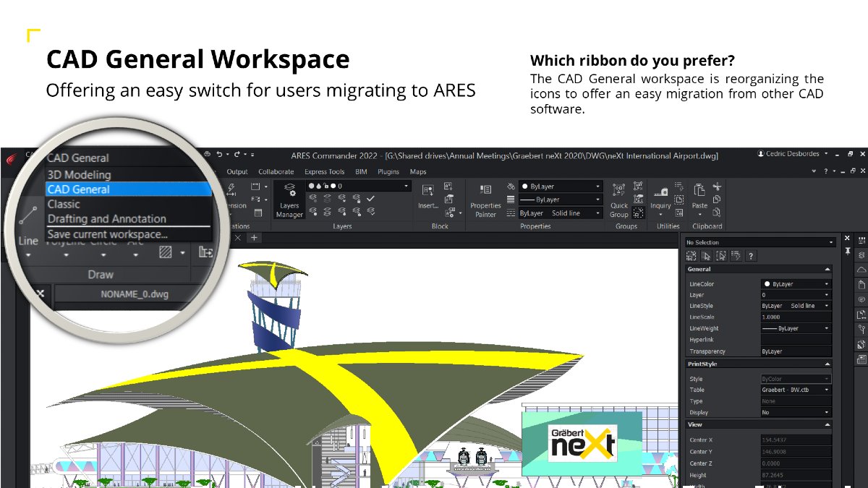Click the Quick Group tool

click(x=618, y=200)
